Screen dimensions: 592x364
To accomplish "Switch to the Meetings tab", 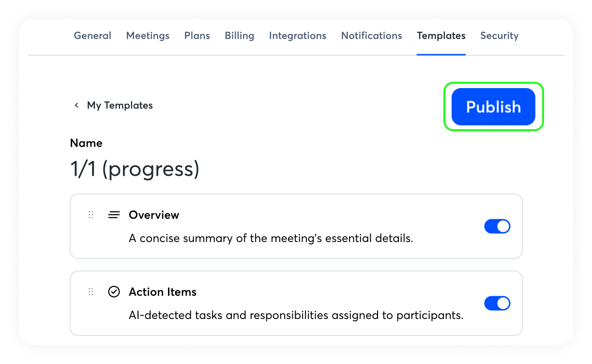I will (x=148, y=36).
